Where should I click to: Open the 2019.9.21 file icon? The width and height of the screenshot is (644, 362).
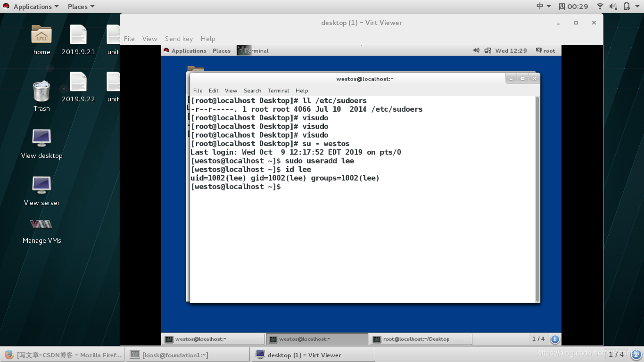[x=78, y=40]
